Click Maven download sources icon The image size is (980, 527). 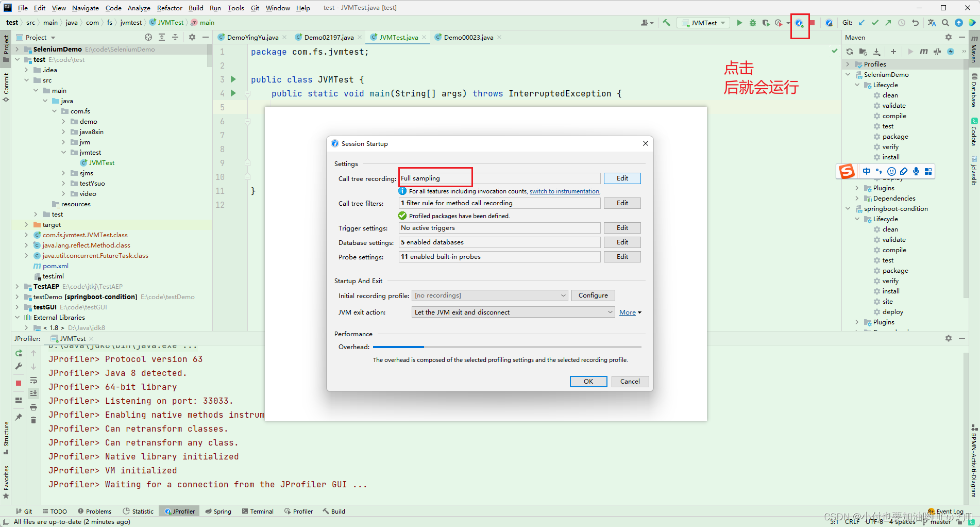coord(876,52)
